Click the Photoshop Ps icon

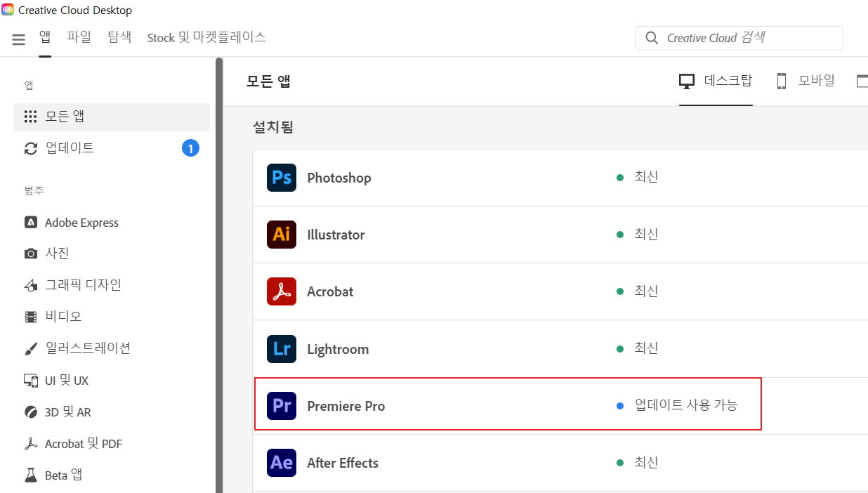(282, 178)
